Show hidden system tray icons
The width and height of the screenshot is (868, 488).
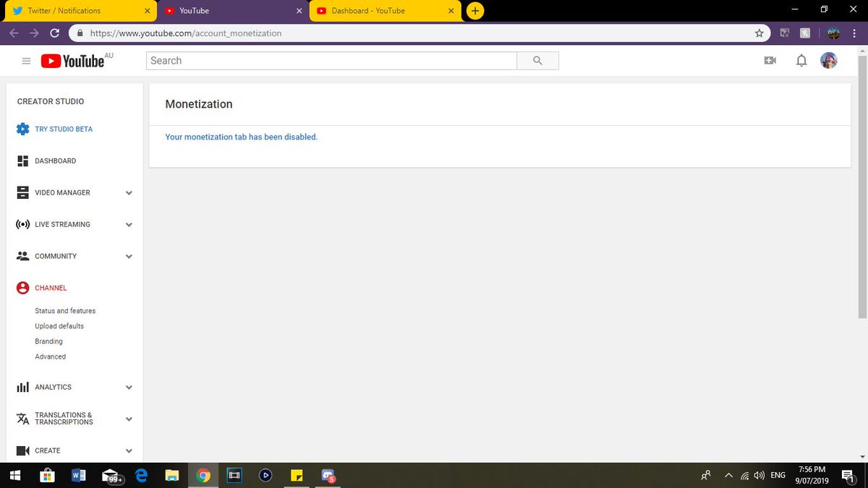click(728, 476)
